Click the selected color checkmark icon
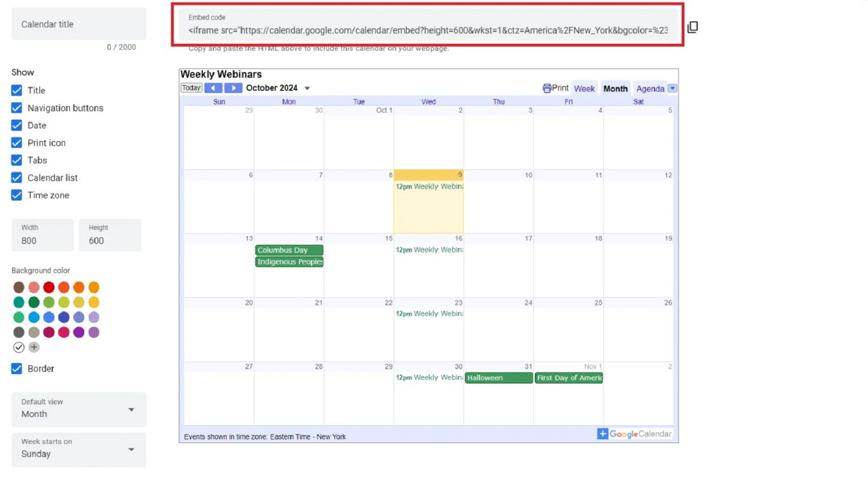 [19, 347]
